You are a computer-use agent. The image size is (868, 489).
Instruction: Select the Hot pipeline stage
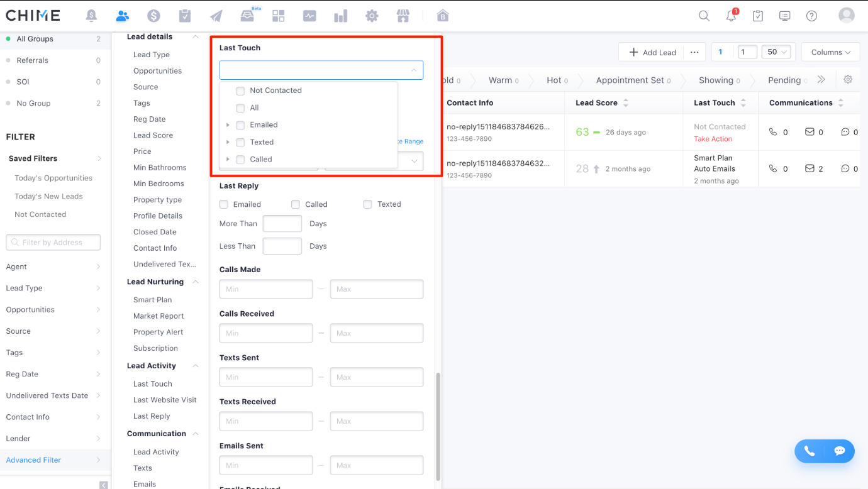(x=557, y=80)
